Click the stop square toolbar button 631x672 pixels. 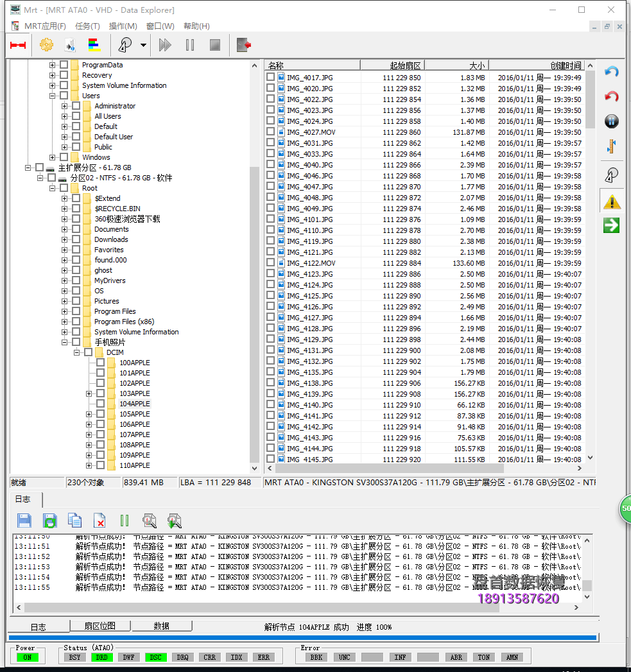pyautogui.click(x=215, y=45)
